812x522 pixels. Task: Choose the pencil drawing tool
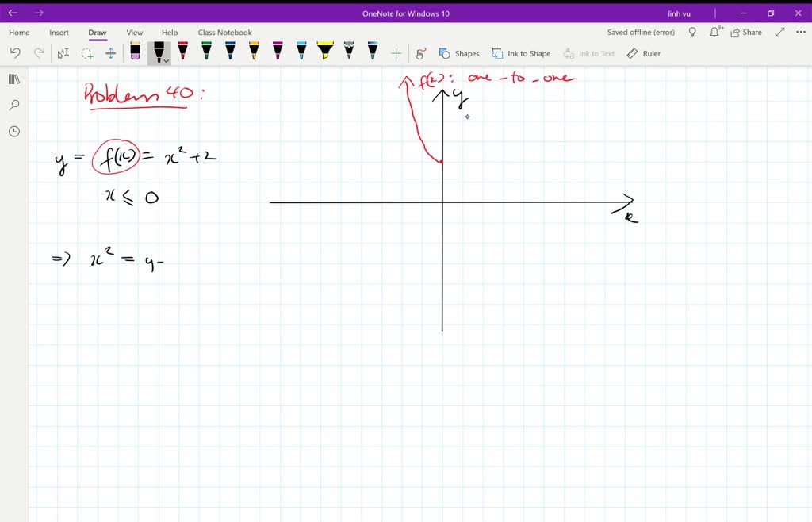coord(348,52)
